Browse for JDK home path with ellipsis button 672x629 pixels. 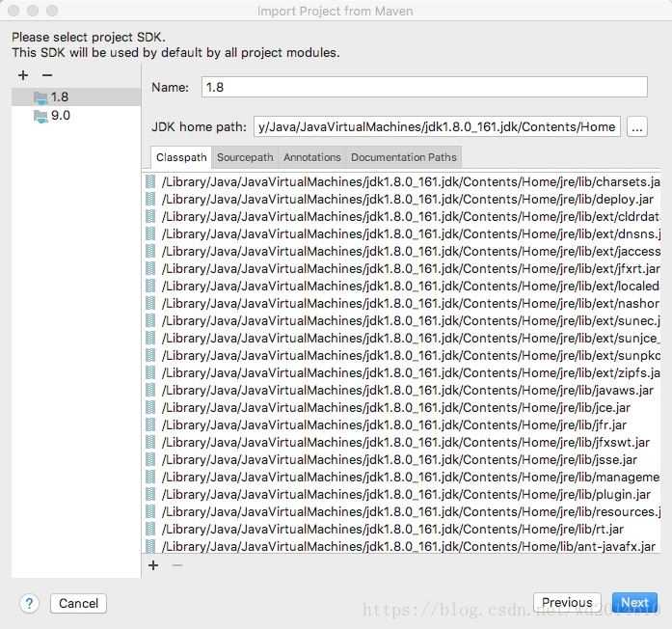637,127
